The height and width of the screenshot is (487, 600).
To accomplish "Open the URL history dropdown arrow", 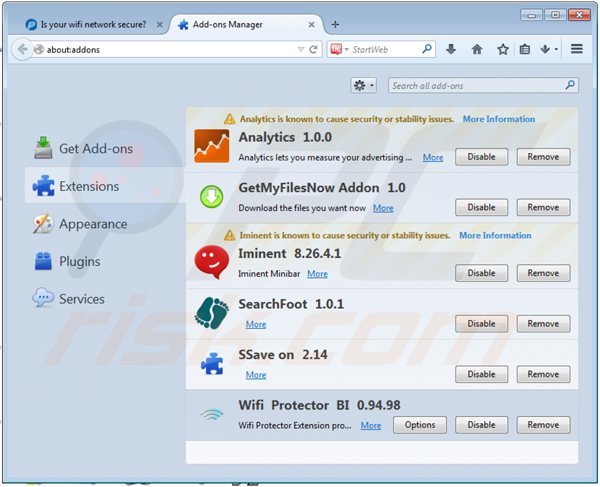I will [301, 49].
